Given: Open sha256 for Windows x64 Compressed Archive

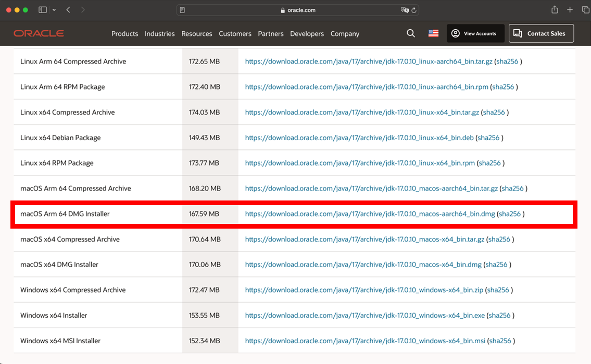Looking at the screenshot, I should (x=498, y=290).
